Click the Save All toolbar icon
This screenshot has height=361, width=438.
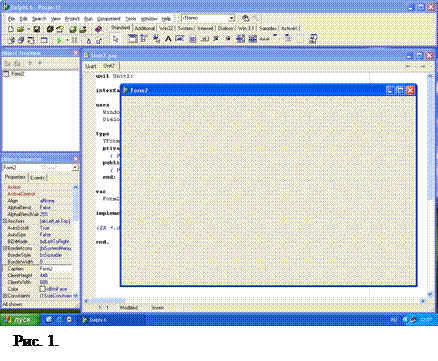coord(50,29)
